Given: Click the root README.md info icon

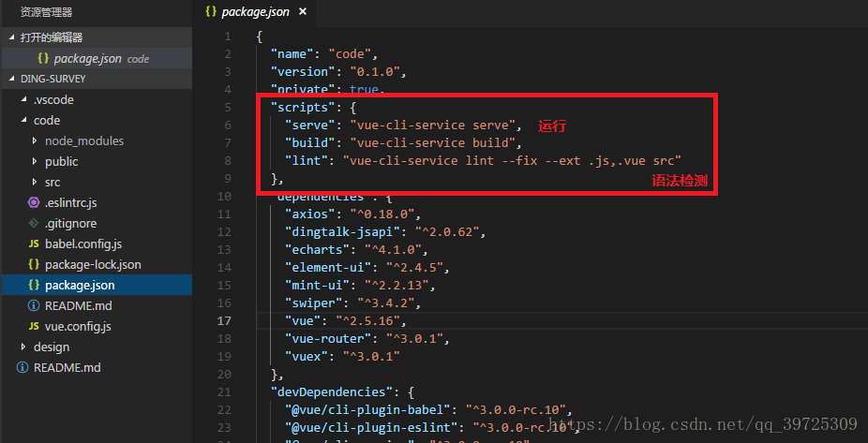Looking at the screenshot, I should (22, 367).
